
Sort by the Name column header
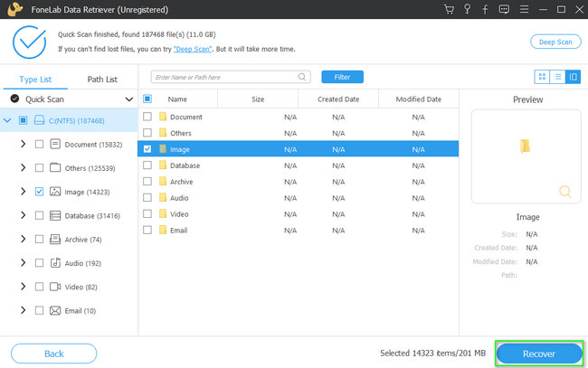click(177, 99)
